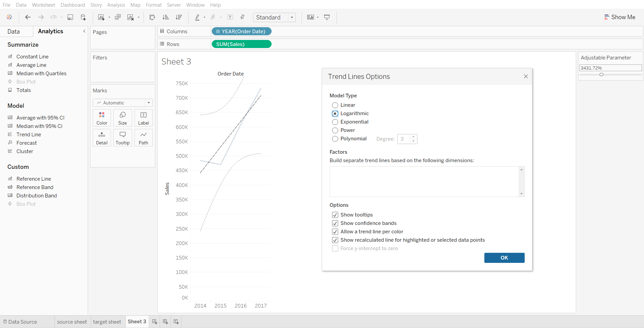Open the Automatic mark type dropdown

123,103
